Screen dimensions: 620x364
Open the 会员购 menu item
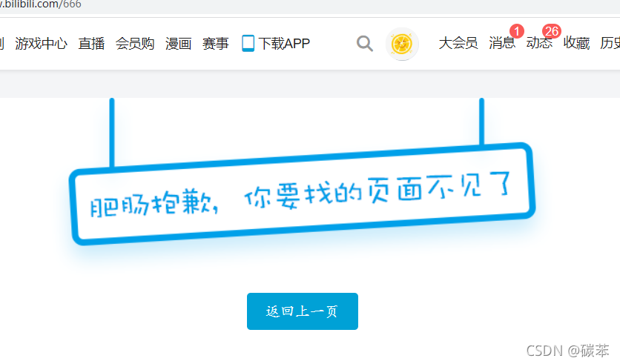click(x=135, y=43)
